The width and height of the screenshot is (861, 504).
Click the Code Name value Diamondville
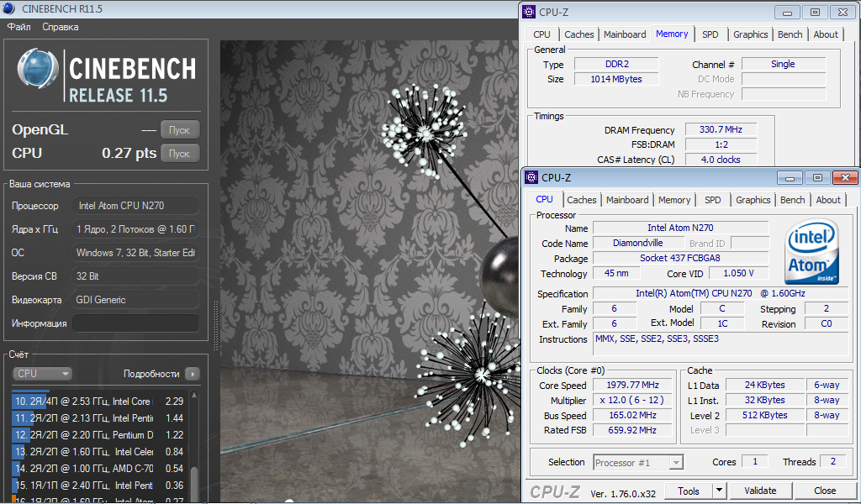point(637,243)
